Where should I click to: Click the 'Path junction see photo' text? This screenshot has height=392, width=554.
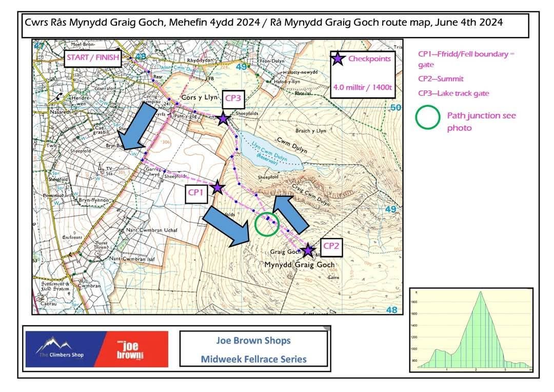(481, 122)
